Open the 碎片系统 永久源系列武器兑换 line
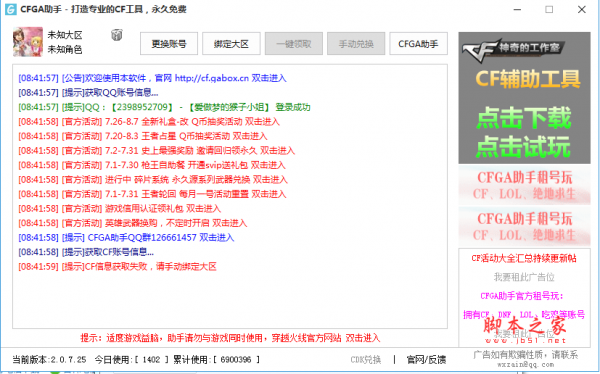This screenshot has height=374, width=600. [153, 180]
